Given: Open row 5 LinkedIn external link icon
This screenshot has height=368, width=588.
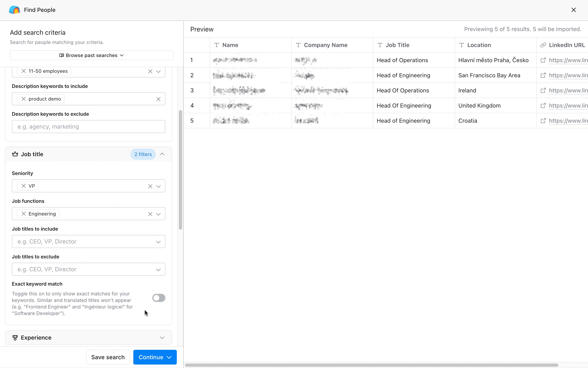Looking at the screenshot, I should pyautogui.click(x=543, y=120).
